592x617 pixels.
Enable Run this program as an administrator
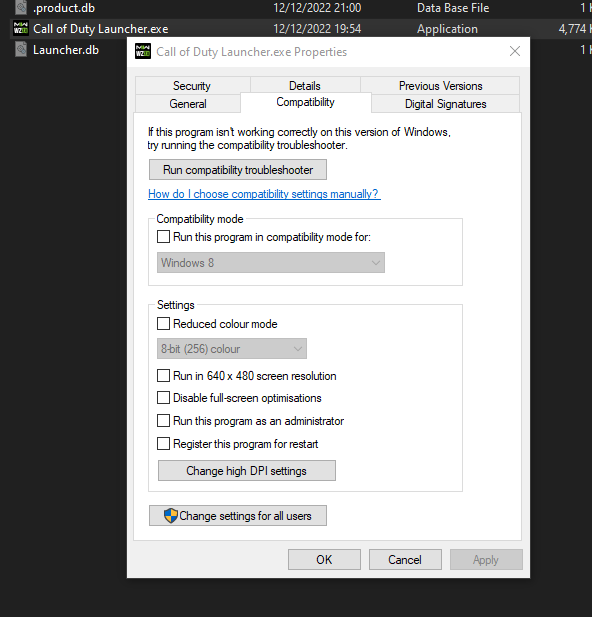[163, 421]
